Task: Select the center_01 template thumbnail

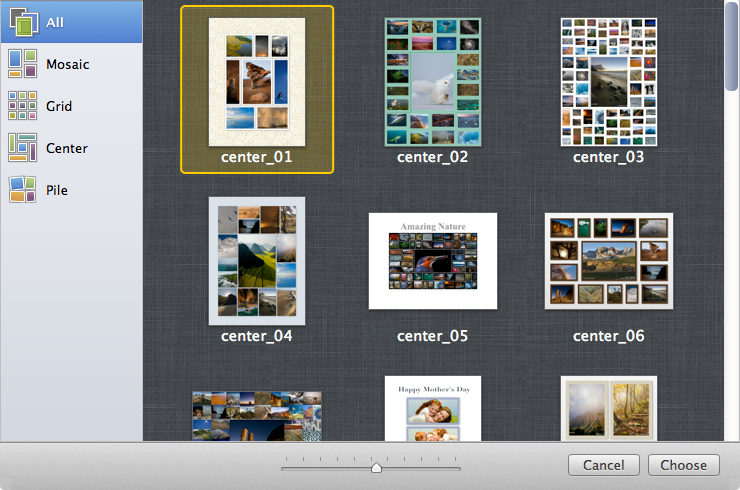Action: point(257,82)
